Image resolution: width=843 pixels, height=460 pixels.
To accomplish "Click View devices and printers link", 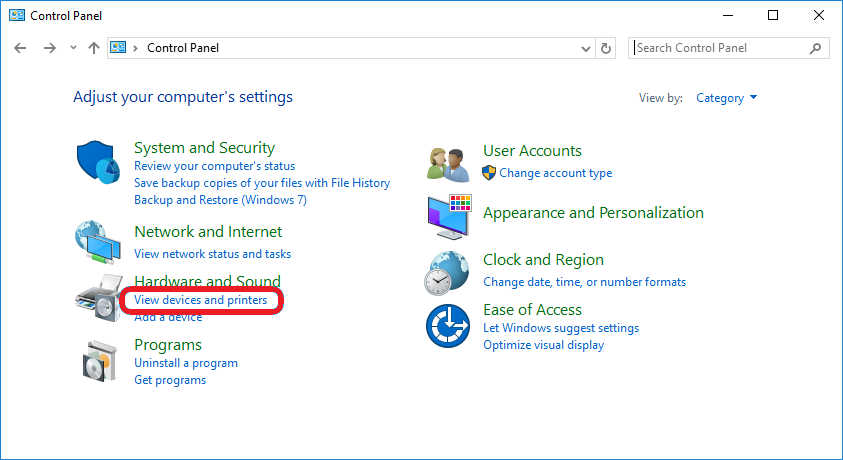I will 201,300.
